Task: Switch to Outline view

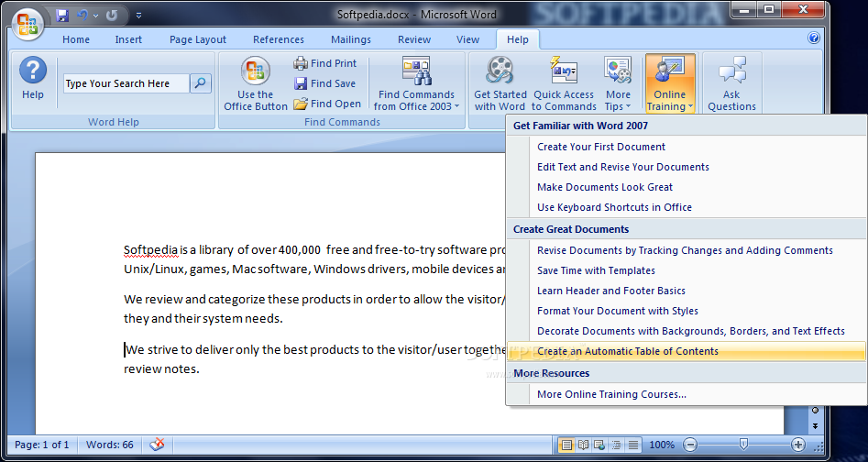Action: (616, 445)
